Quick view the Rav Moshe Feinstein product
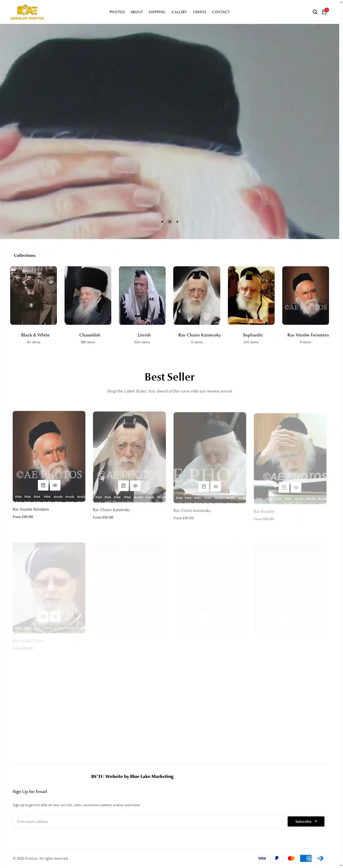Viewport: 343px width, 868px height. [55, 485]
